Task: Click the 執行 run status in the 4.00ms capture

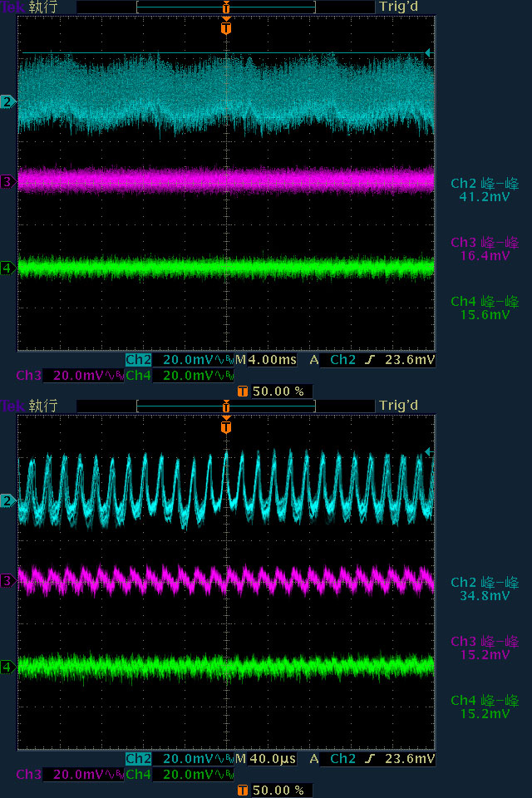Action: click(x=43, y=7)
